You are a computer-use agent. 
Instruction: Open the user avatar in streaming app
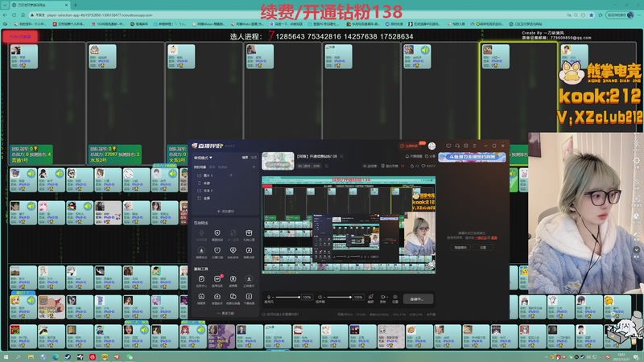tap(431, 146)
